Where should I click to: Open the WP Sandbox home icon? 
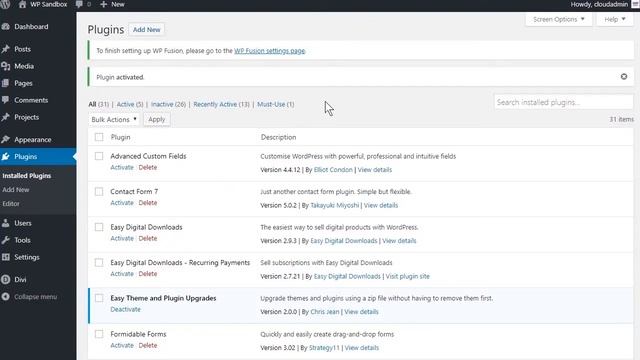(x=22, y=4)
